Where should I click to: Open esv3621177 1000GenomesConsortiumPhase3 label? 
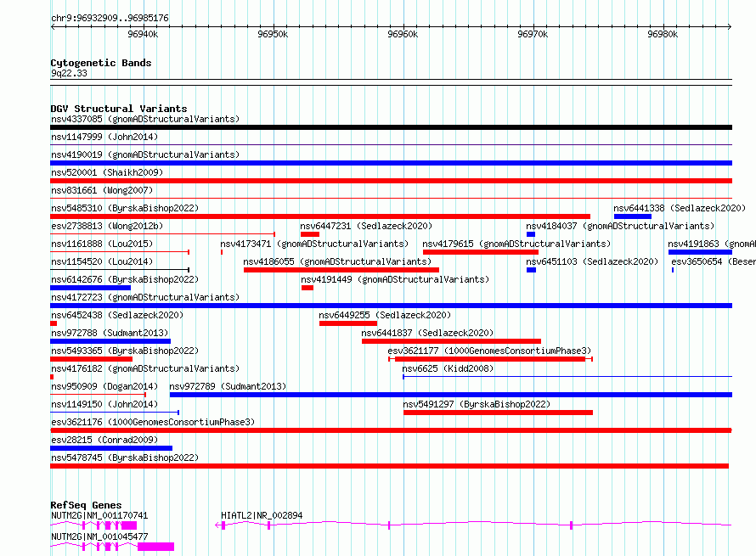[489, 351]
